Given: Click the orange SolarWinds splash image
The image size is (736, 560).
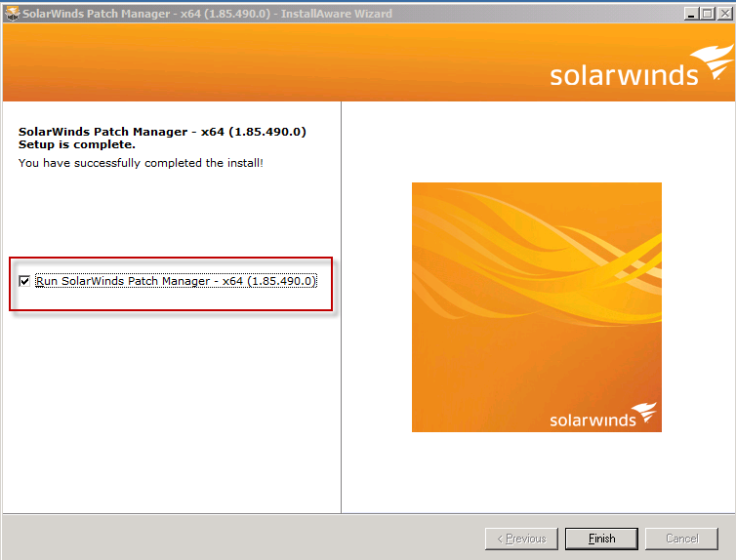Looking at the screenshot, I should [x=537, y=307].
